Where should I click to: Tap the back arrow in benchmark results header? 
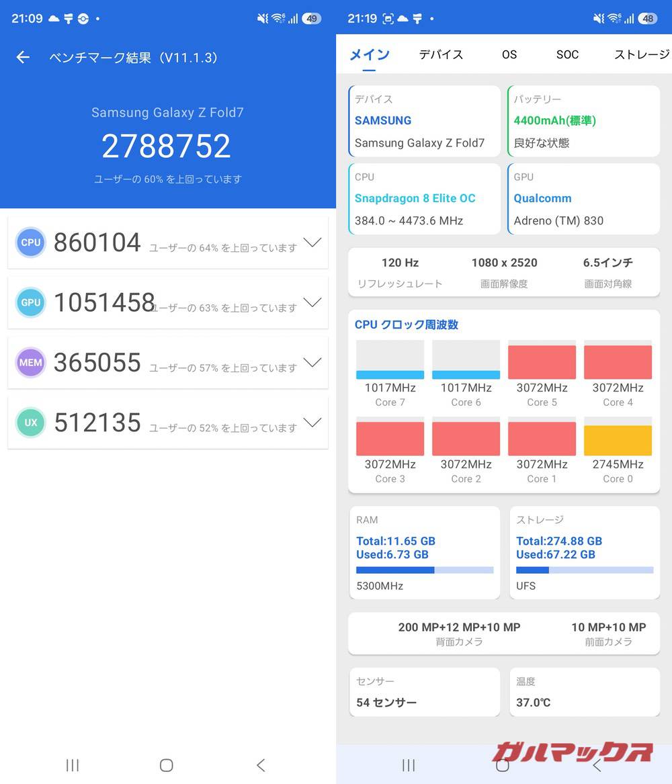coord(23,58)
